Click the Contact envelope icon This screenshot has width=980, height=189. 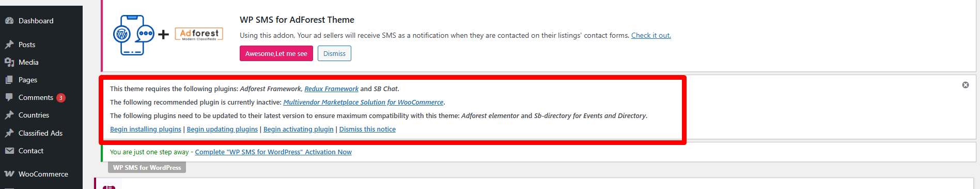click(9, 151)
